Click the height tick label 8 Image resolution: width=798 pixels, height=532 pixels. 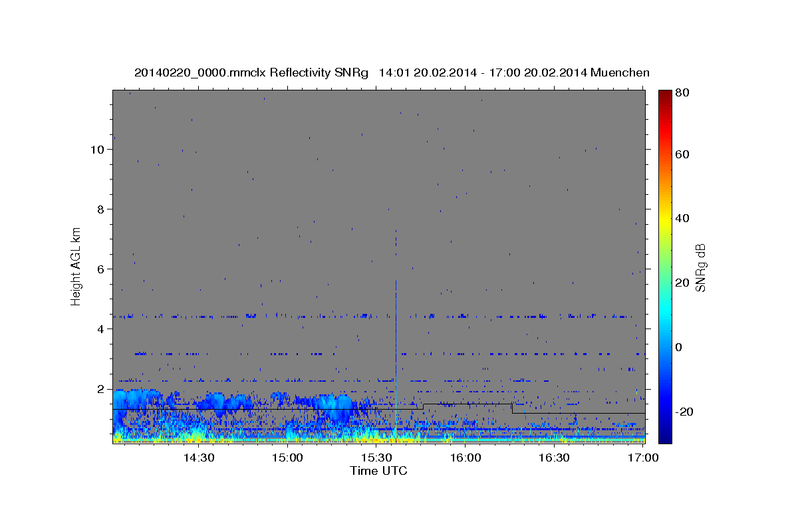tap(101, 209)
